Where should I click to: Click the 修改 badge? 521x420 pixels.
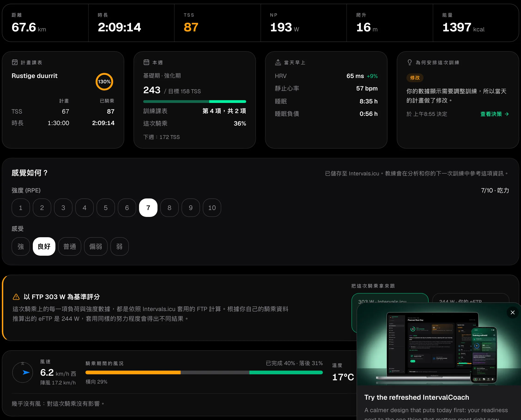tap(415, 78)
